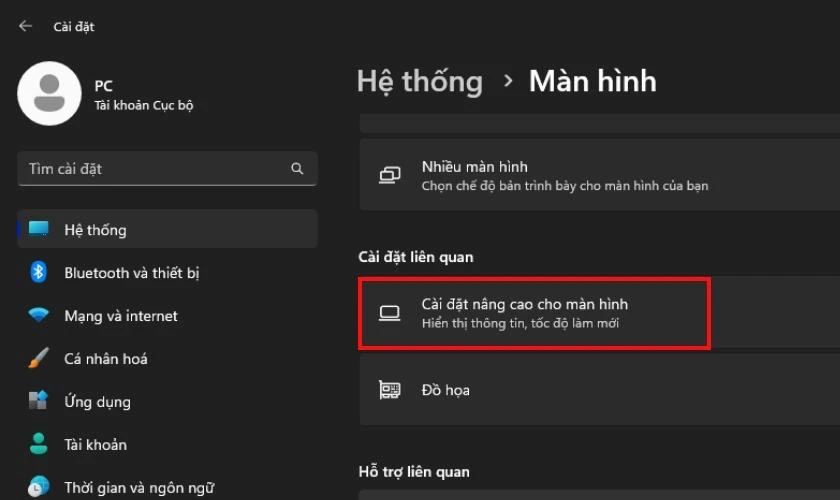Click the multiple displays icon
This screenshot has height=500, width=840.
click(389, 175)
